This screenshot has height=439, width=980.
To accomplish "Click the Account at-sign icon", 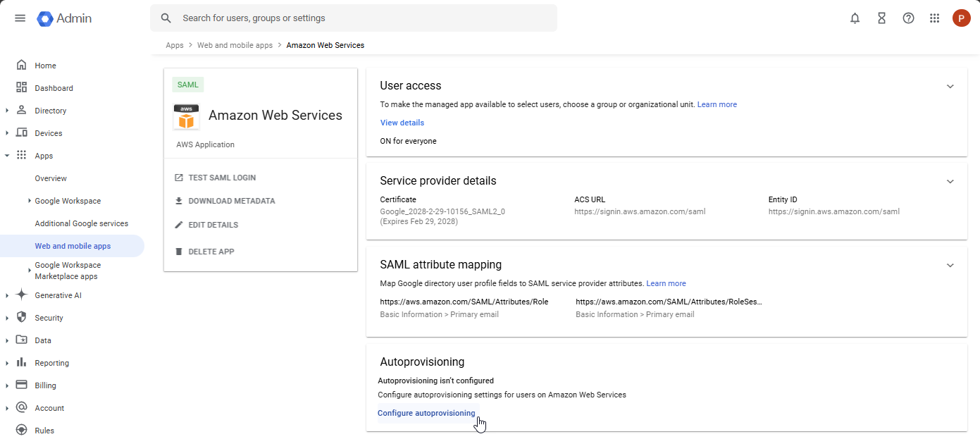I will pyautogui.click(x=21, y=408).
